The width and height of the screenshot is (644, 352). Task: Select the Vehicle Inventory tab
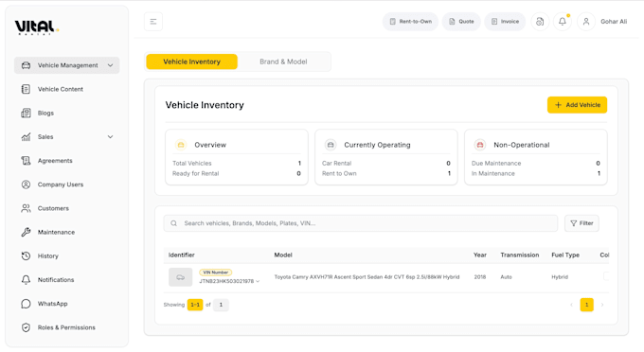click(192, 62)
